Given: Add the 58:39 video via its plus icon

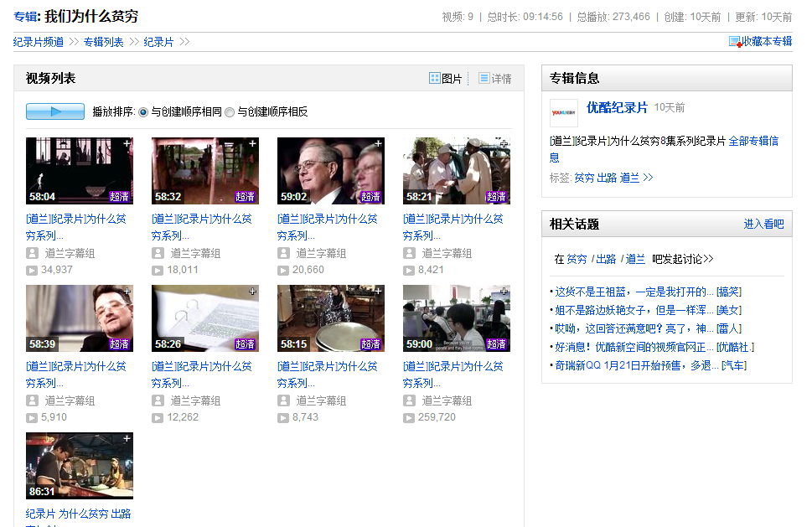Looking at the screenshot, I should pyautogui.click(x=127, y=292).
